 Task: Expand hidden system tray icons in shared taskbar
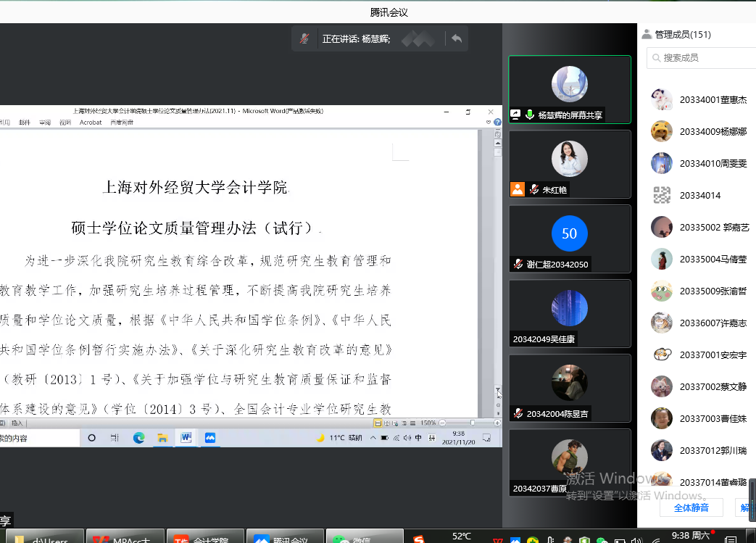pyautogui.click(x=373, y=438)
